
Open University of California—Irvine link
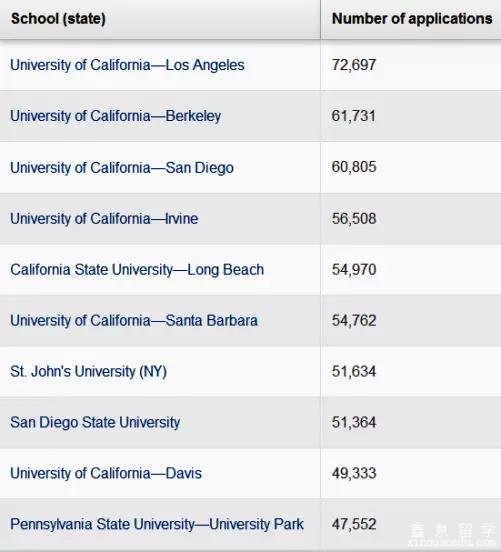pos(104,219)
